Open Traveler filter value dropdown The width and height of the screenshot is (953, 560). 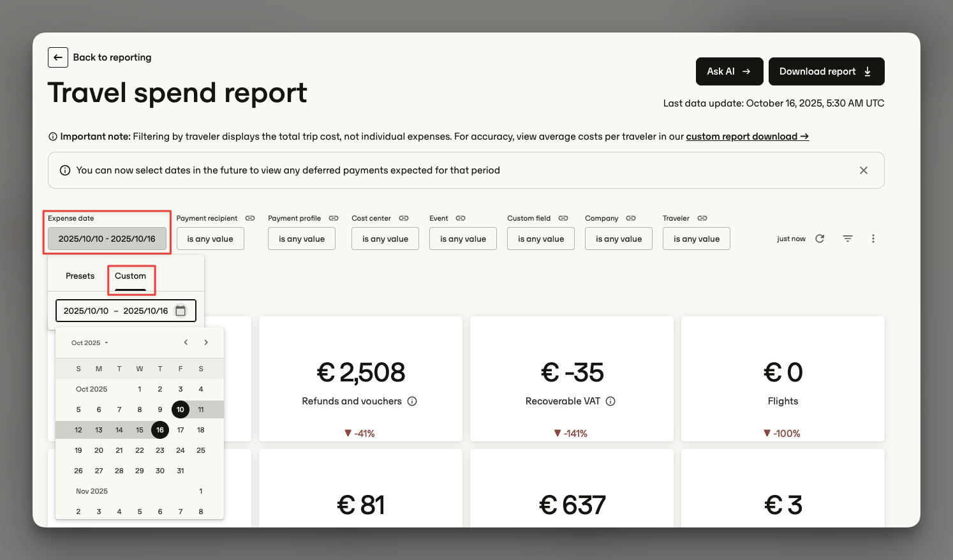(x=697, y=239)
